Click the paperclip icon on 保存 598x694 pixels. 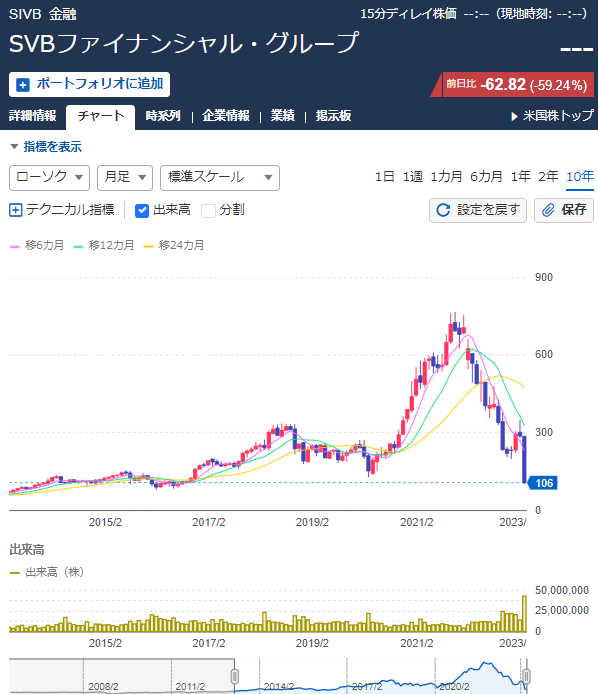pos(548,210)
